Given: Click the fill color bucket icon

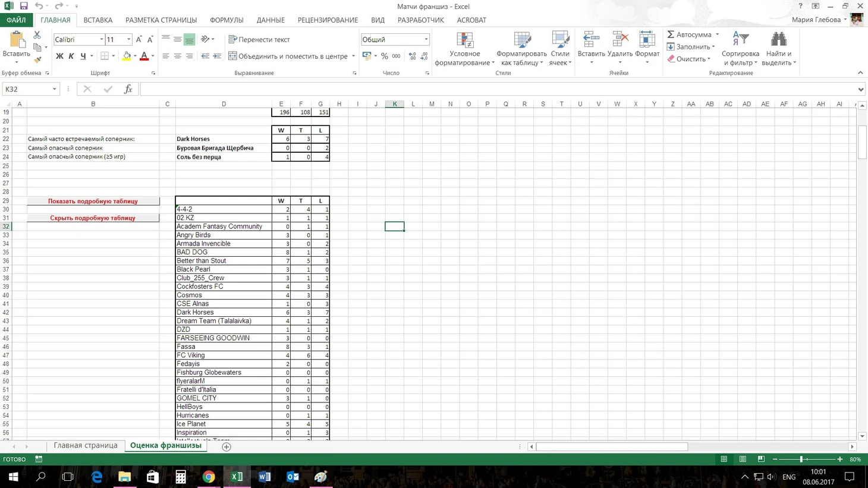Looking at the screenshot, I should (x=127, y=56).
